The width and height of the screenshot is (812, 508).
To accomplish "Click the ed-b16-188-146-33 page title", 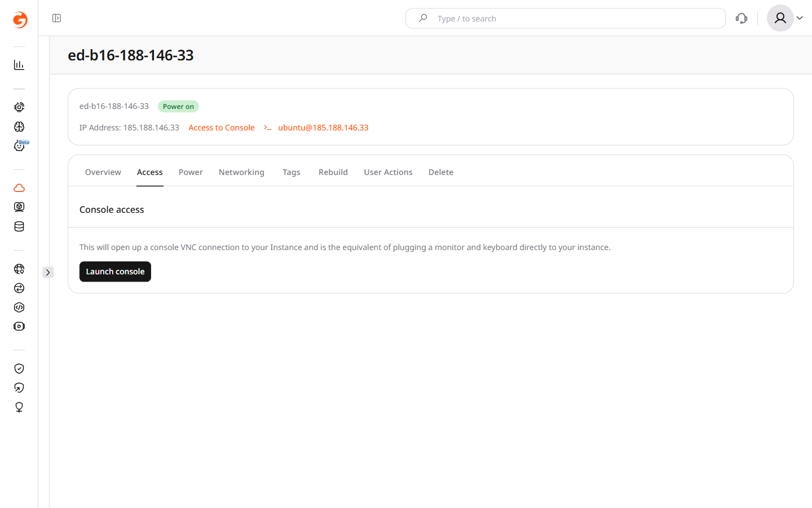I will click(x=131, y=55).
